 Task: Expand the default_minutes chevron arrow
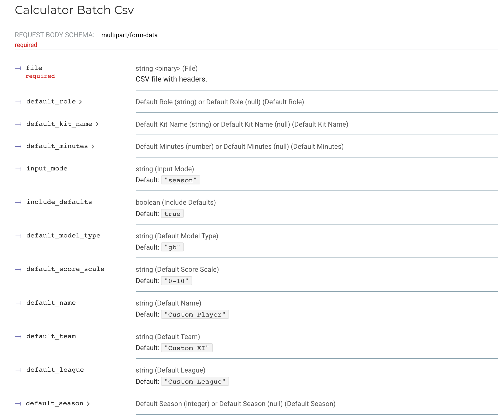coord(93,146)
